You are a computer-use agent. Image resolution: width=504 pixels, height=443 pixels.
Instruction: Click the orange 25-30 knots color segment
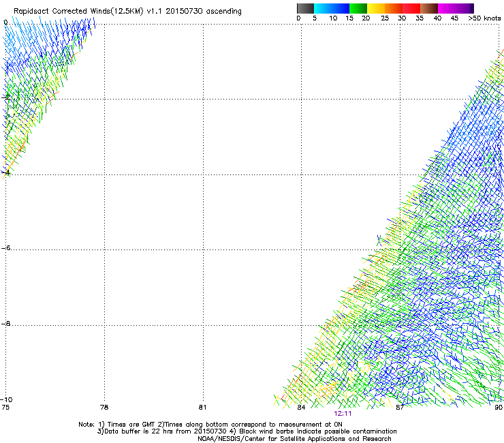point(394,8)
